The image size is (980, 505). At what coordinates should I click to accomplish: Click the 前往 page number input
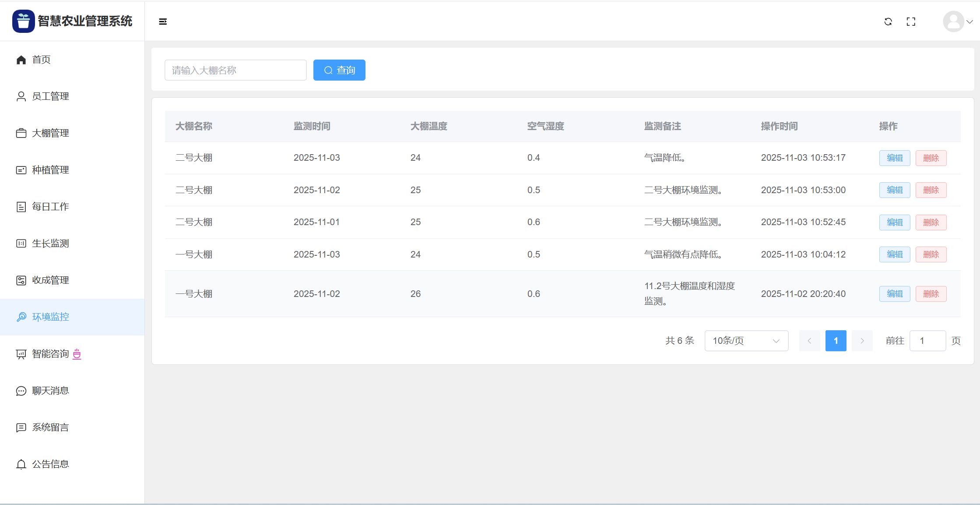coord(927,341)
